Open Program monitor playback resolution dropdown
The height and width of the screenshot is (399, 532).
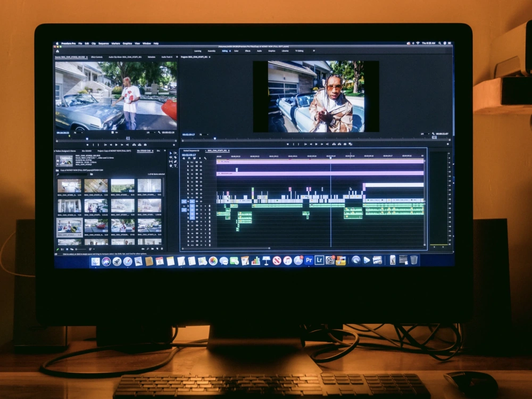click(425, 134)
